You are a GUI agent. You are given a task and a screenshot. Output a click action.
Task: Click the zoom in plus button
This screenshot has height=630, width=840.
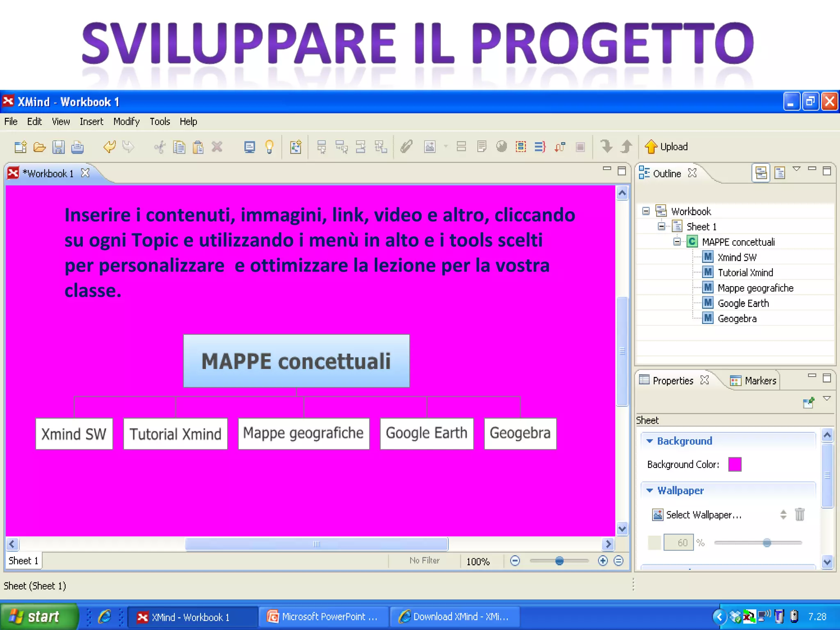click(x=603, y=561)
